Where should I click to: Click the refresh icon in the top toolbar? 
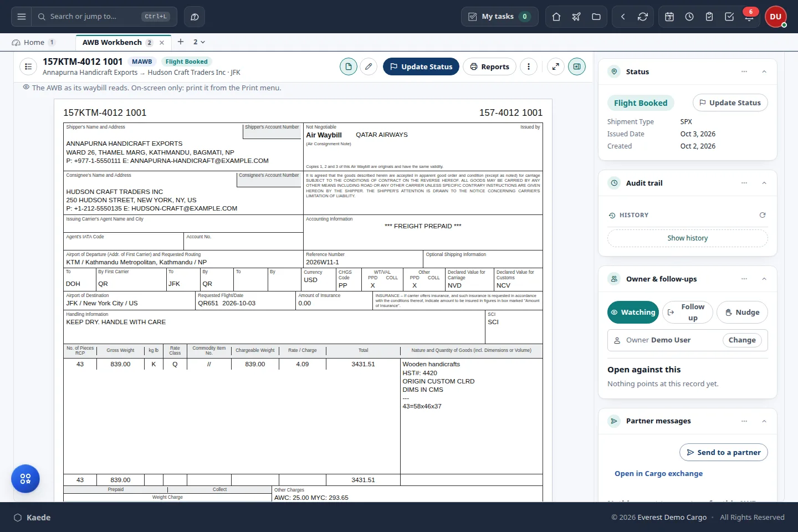tap(643, 17)
